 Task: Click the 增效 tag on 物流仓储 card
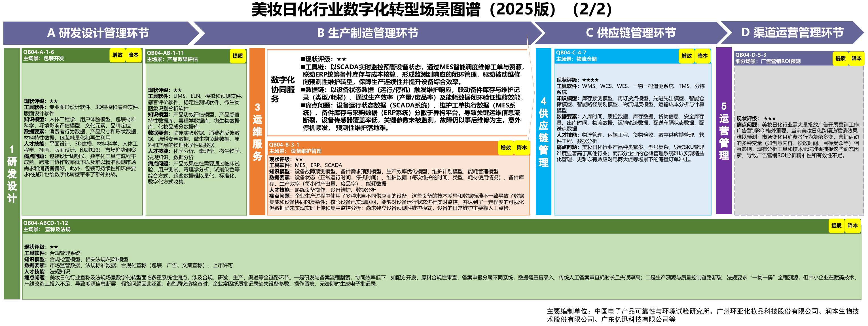(x=686, y=56)
